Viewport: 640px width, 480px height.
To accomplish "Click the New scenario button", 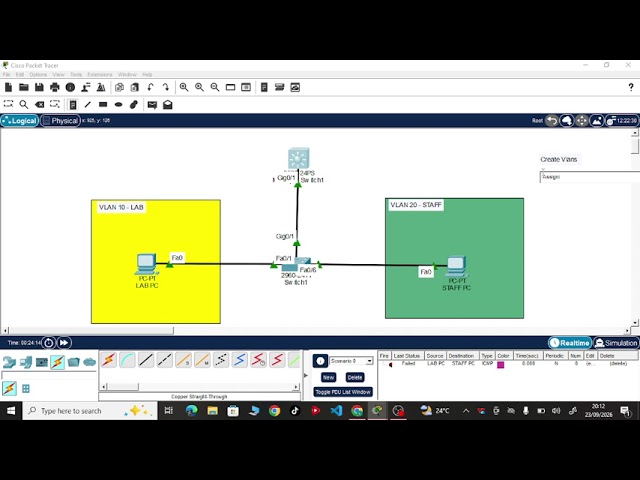I will point(328,378).
